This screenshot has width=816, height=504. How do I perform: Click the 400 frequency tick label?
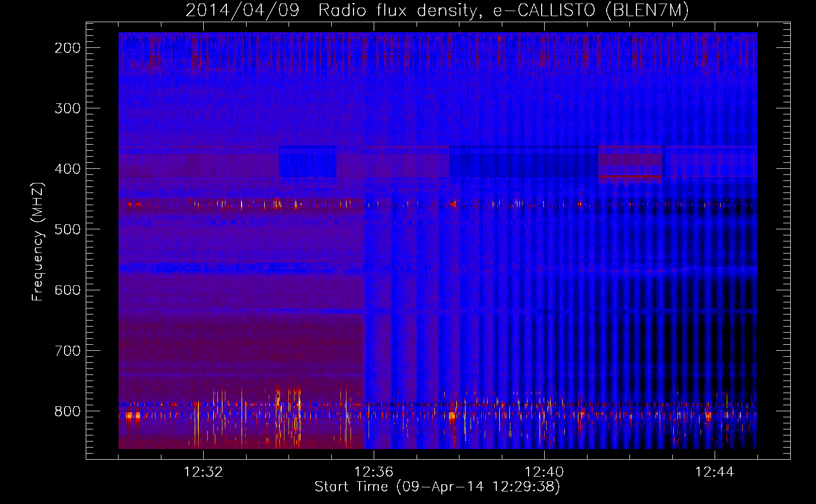coord(68,169)
